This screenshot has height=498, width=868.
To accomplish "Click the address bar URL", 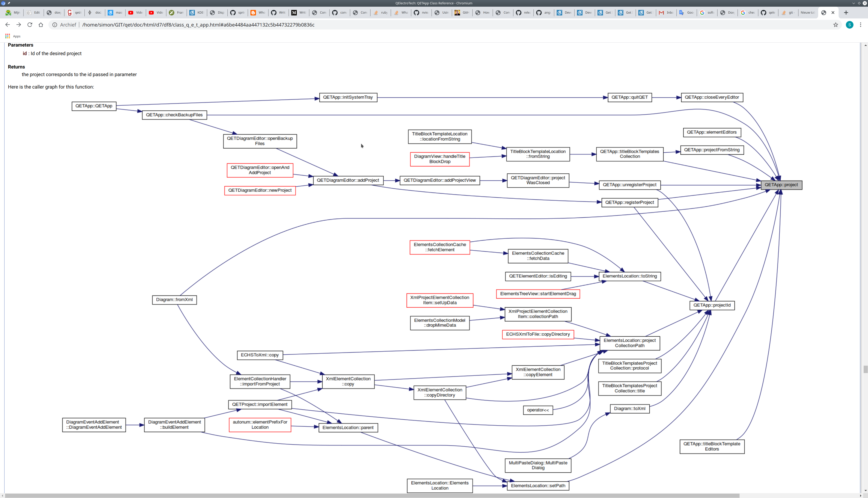I will point(198,25).
